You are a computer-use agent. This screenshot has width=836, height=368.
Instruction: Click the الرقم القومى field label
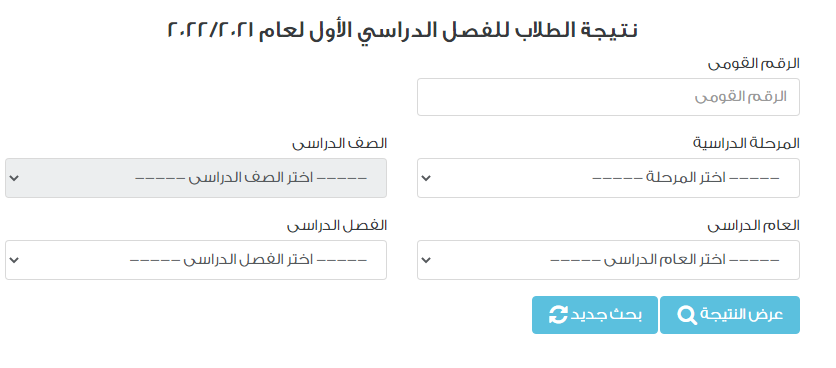(754, 63)
